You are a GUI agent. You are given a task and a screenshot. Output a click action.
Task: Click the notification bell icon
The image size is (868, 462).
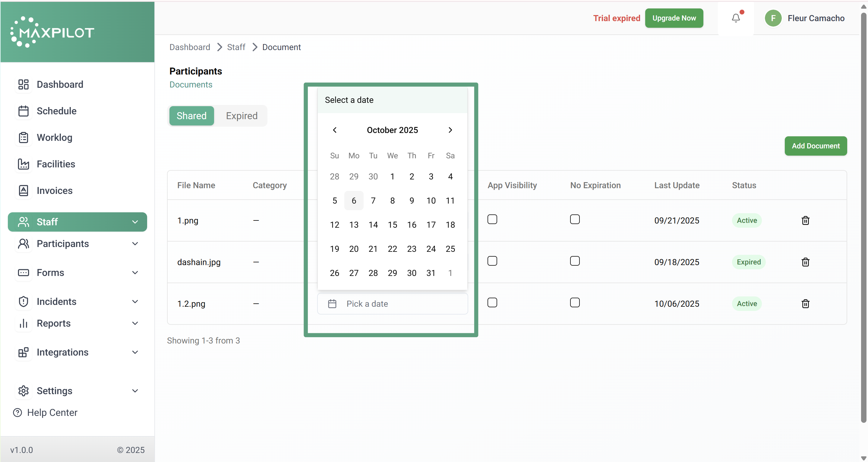click(736, 18)
